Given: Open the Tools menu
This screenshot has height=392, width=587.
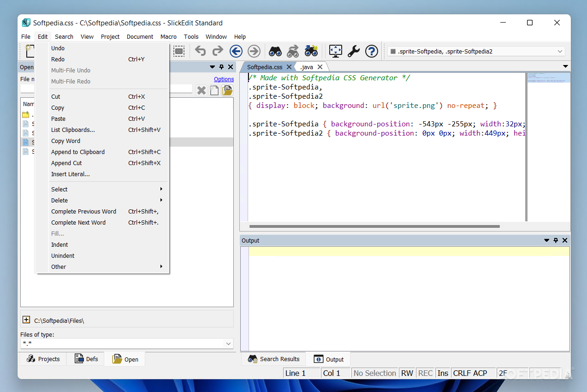Looking at the screenshot, I should (x=191, y=36).
